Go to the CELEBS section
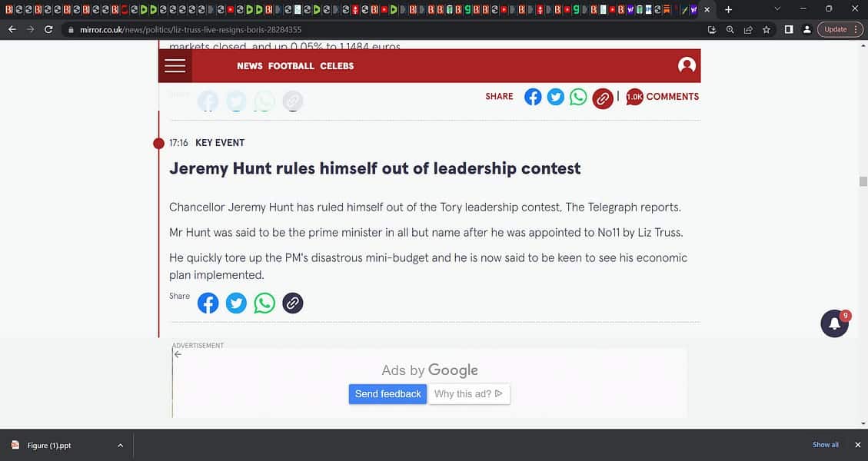 [x=337, y=66]
